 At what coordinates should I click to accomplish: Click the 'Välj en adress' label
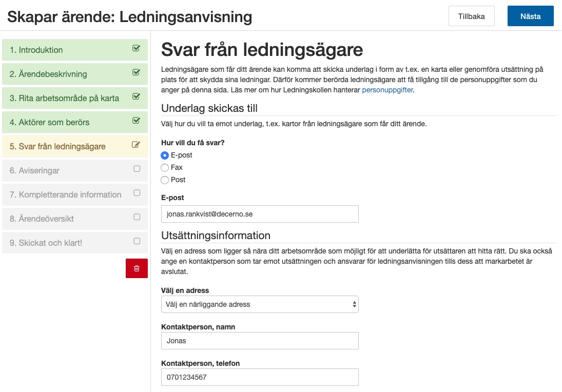[185, 290]
